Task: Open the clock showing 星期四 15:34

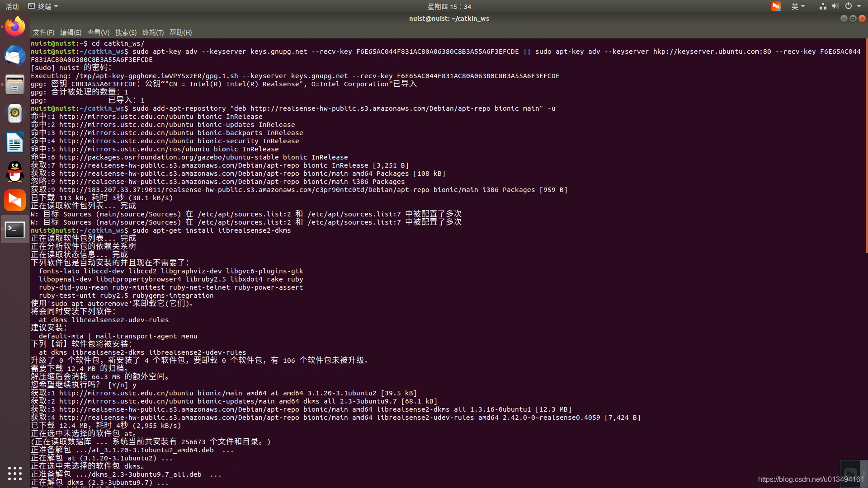Action: click(x=449, y=6)
